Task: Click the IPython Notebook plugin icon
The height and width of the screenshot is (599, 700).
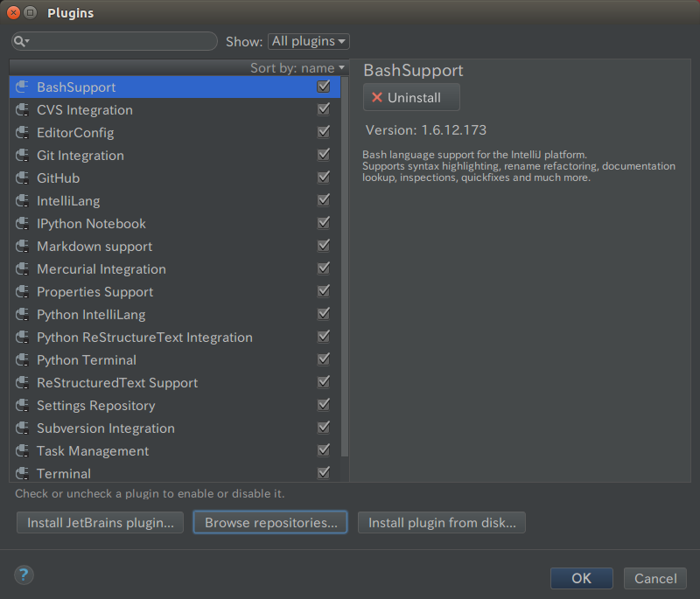Action: click(23, 224)
